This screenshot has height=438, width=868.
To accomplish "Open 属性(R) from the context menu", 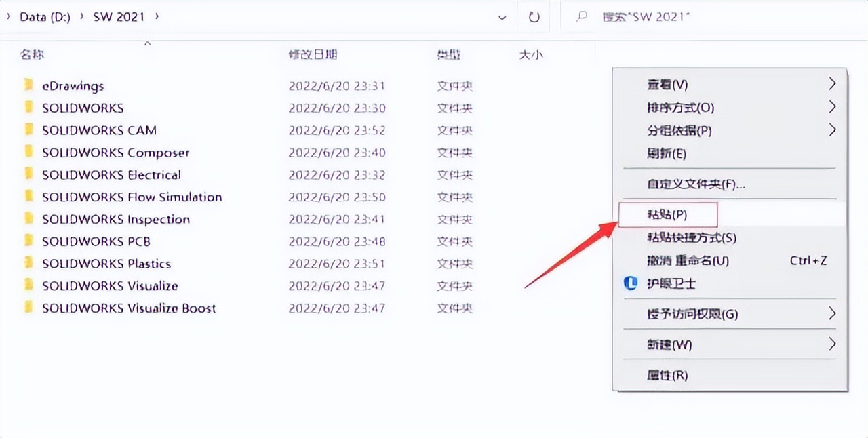I will tap(667, 375).
